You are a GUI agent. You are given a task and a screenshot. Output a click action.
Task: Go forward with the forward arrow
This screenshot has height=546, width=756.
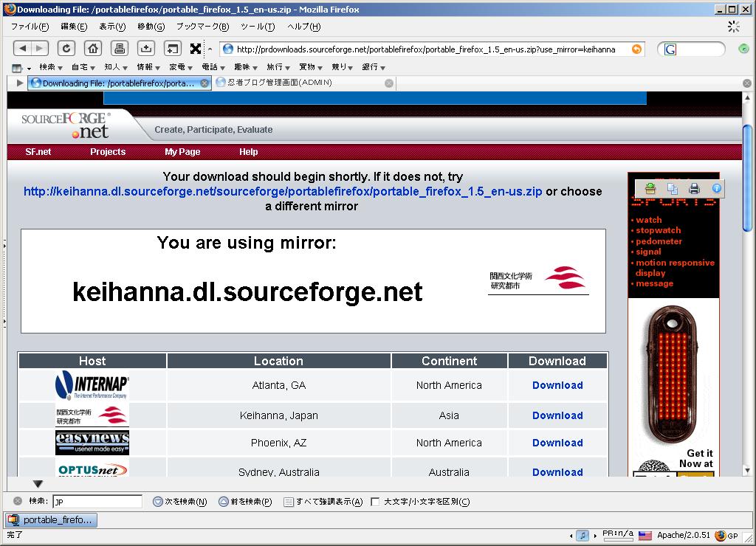[40, 48]
